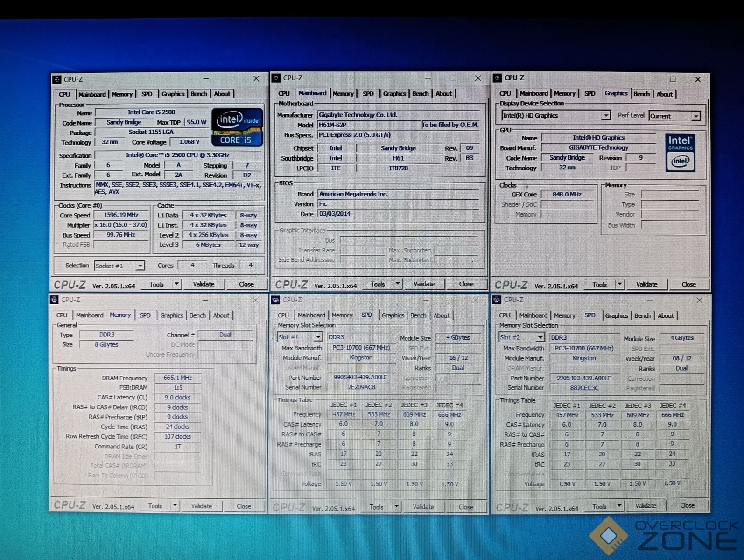The height and width of the screenshot is (560, 744).
Task: Click CPU-Z title icon in Processor window
Action: (x=57, y=80)
